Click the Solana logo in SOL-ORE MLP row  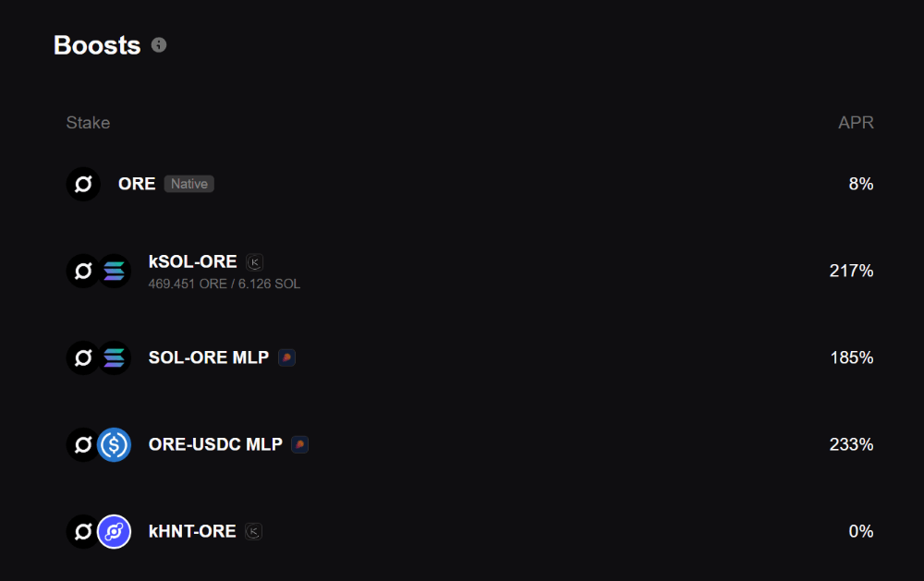tap(114, 357)
